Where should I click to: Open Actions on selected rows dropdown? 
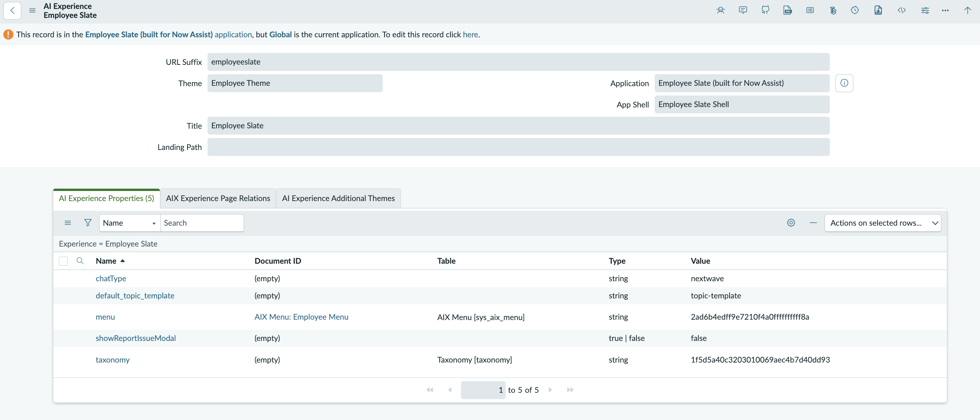click(883, 223)
